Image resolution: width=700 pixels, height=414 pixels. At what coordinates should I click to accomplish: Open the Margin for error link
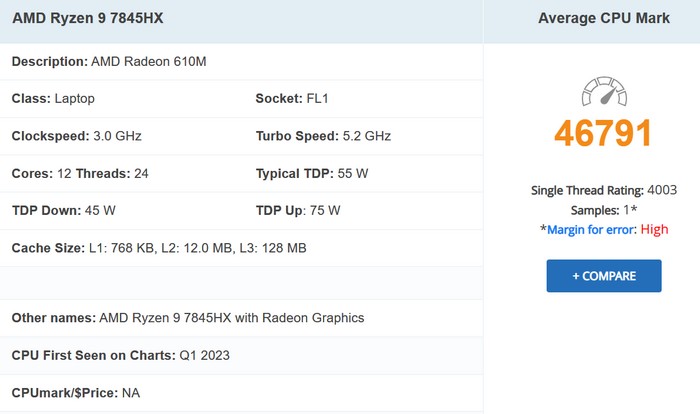tap(590, 229)
